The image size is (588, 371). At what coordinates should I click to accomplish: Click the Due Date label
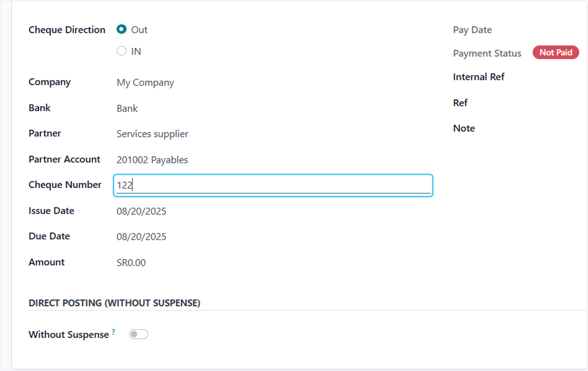point(49,236)
